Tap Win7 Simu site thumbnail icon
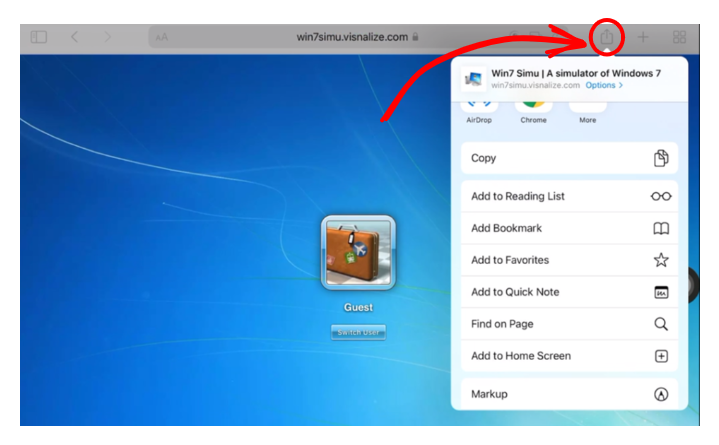 473,79
